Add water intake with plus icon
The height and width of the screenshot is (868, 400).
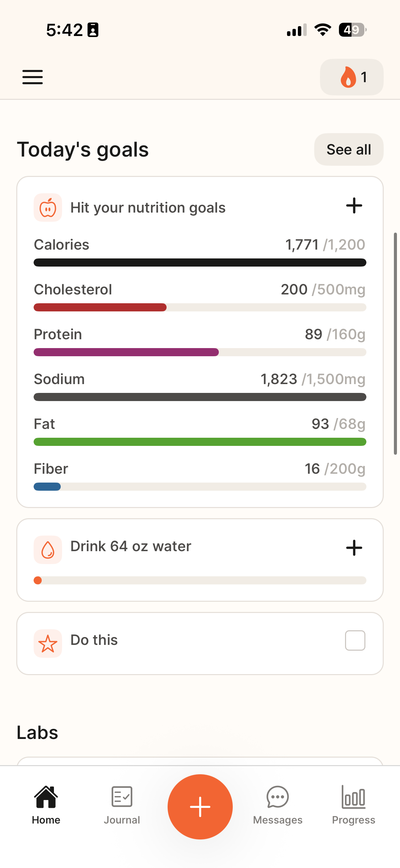[354, 548]
